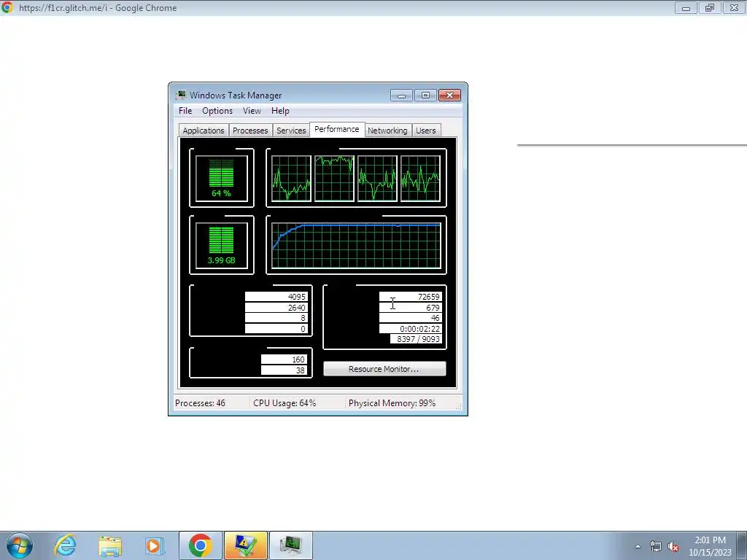This screenshot has height=560, width=747.
Task: Close the Windows Task Manager window
Action: point(449,96)
